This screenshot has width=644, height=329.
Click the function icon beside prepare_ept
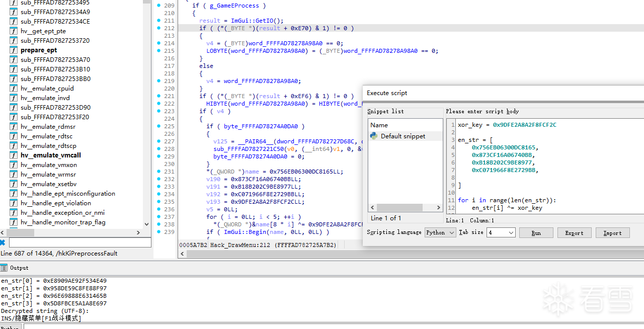pyautogui.click(x=13, y=50)
